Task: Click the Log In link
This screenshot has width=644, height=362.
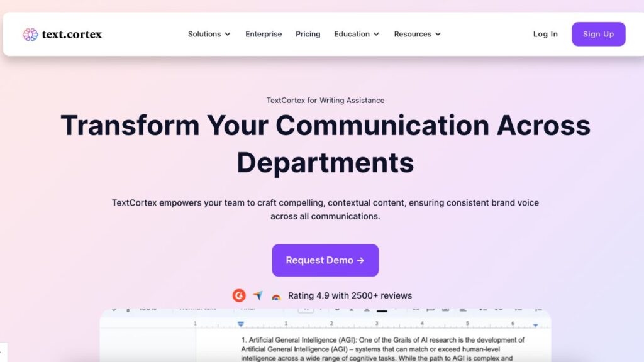Action: point(545,34)
